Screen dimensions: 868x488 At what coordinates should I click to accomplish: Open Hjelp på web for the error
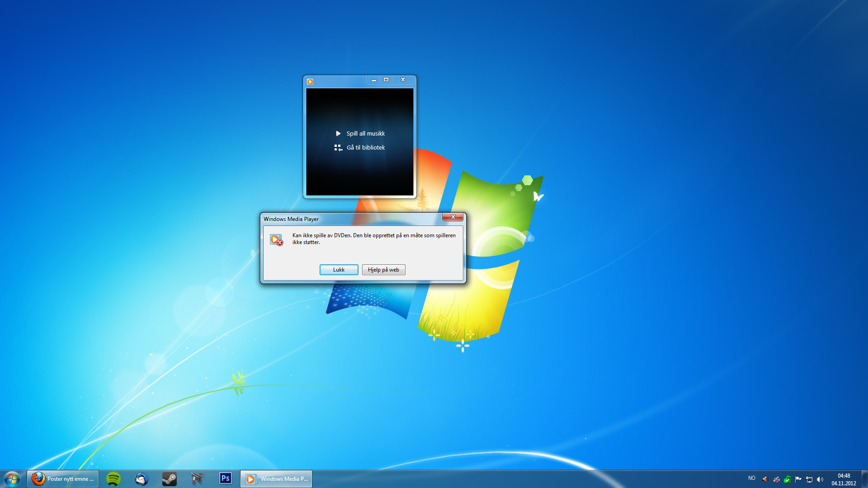coord(383,270)
